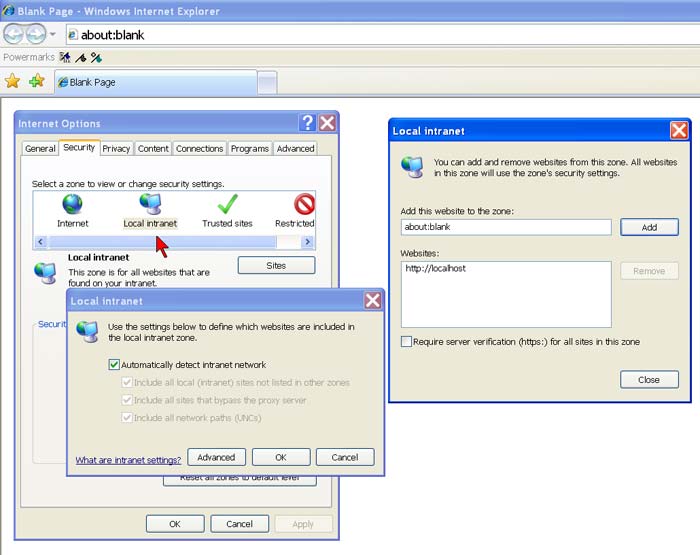Select the Local intranet zone icon
The height and width of the screenshot is (555, 700).
(x=150, y=204)
